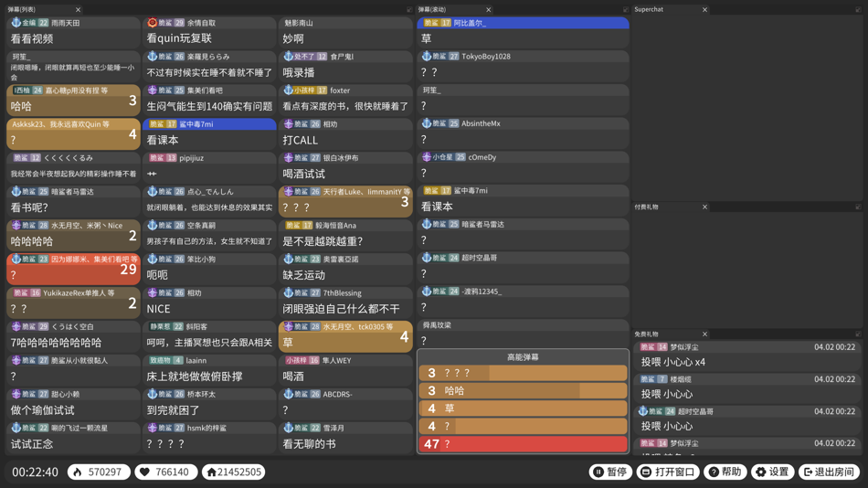The image size is (868, 488).
Task: Pause the feed with the 暂停 button
Action: click(610, 472)
